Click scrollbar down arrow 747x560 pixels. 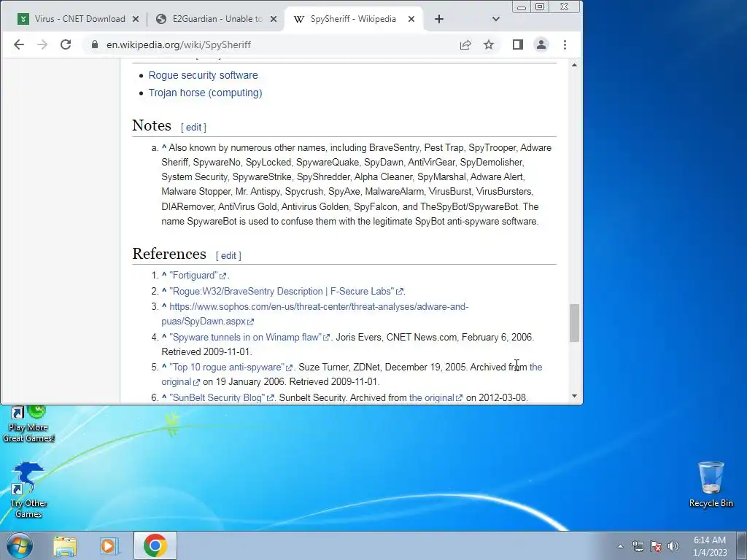point(575,396)
